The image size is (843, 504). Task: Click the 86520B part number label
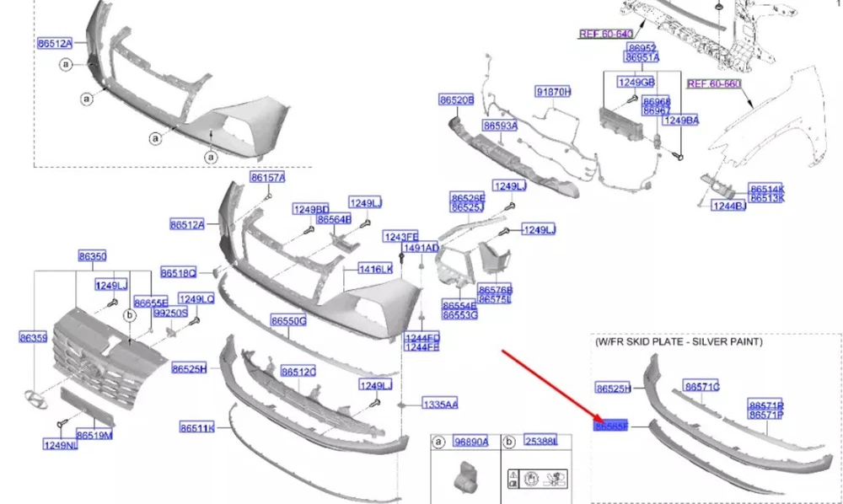coord(456,100)
